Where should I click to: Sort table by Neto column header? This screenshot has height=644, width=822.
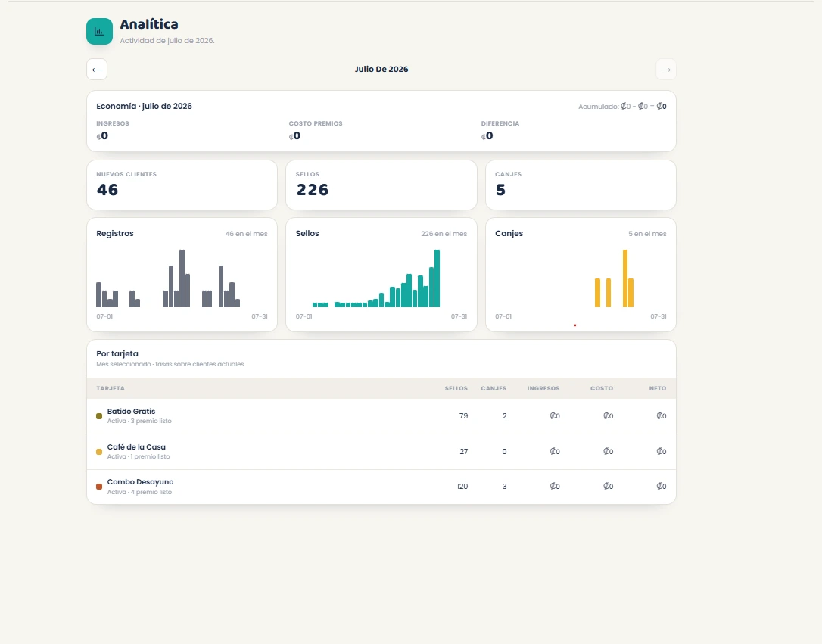click(658, 388)
